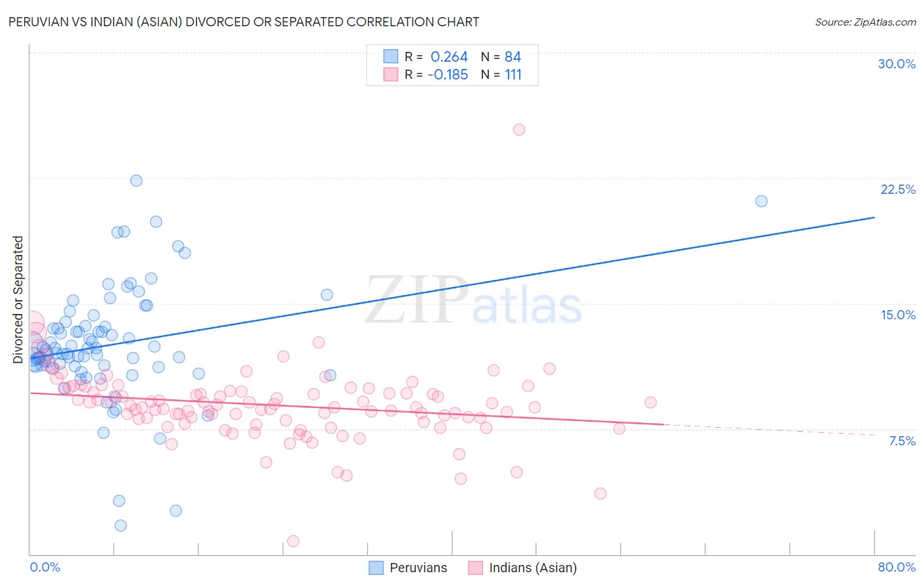Click the lowest pink point near the x-axis
Viewport: 924px width, 586px height.
[293, 541]
